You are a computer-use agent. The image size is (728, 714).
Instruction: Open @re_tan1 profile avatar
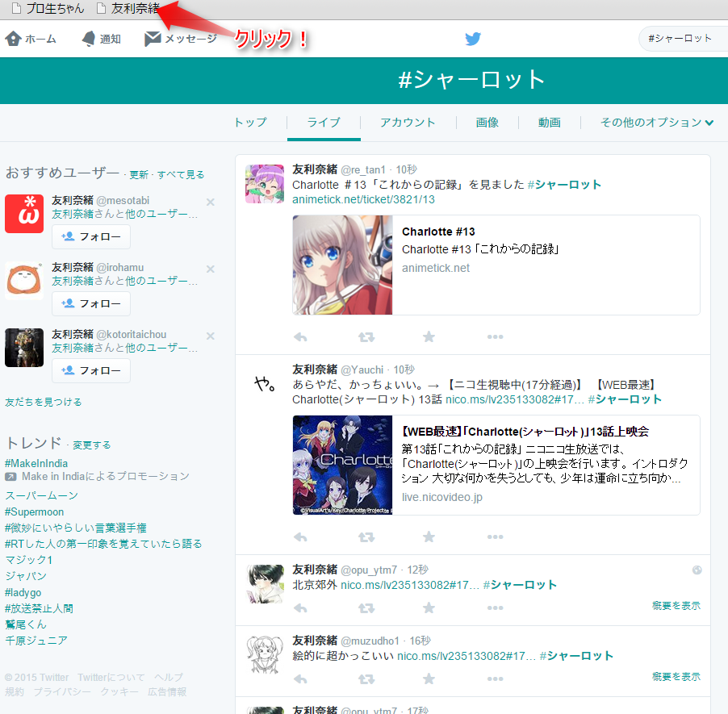coord(265,184)
